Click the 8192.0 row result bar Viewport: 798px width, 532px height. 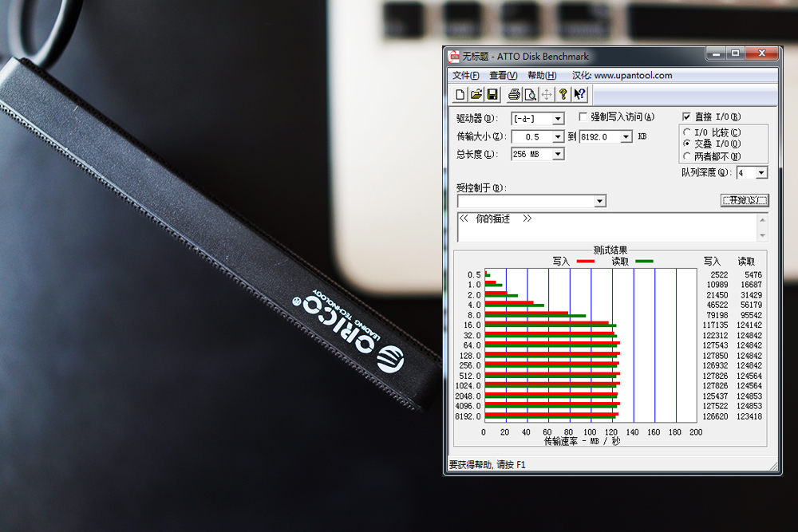551,416
